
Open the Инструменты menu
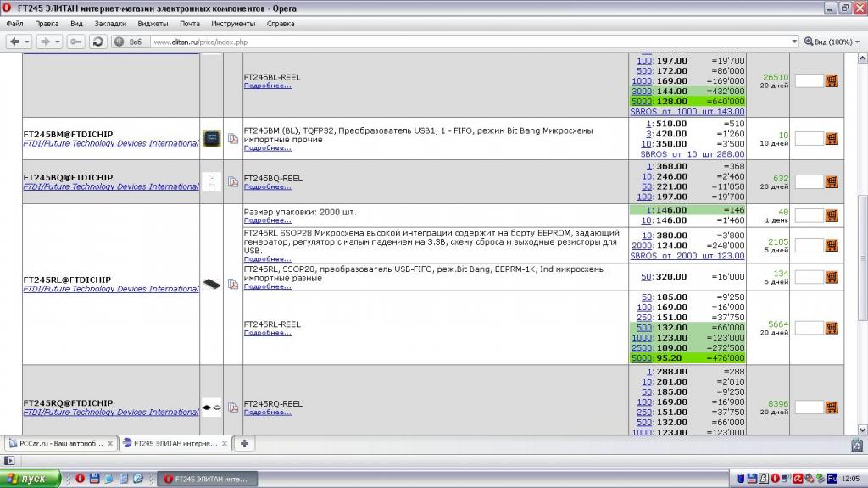(x=233, y=24)
